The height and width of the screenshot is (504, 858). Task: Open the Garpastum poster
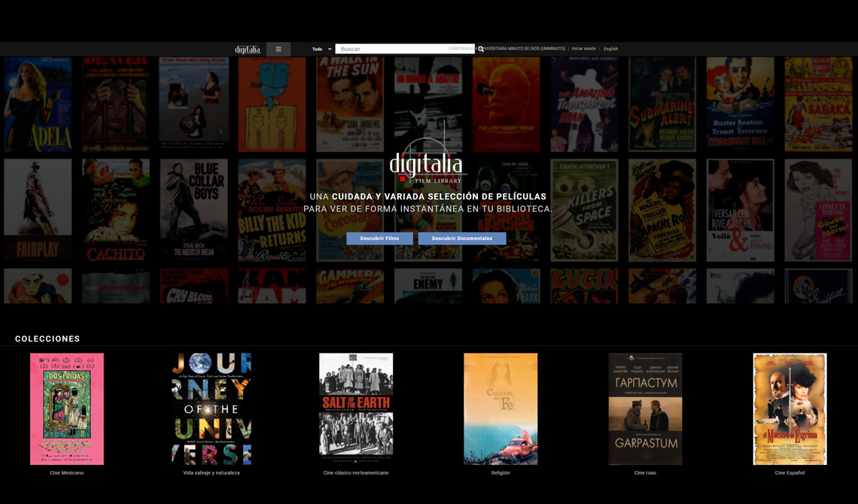click(645, 409)
